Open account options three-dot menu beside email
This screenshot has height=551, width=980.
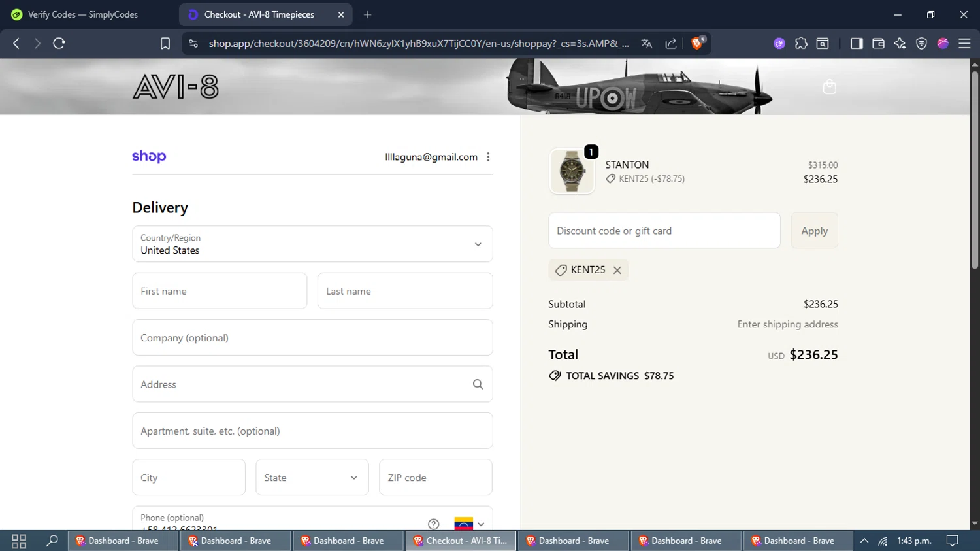488,157
